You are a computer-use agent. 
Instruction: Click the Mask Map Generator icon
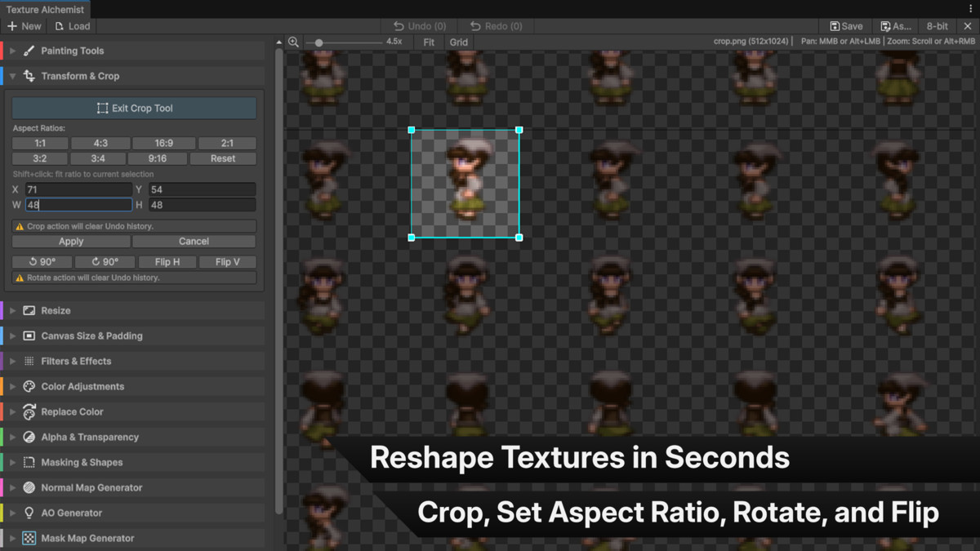click(29, 539)
